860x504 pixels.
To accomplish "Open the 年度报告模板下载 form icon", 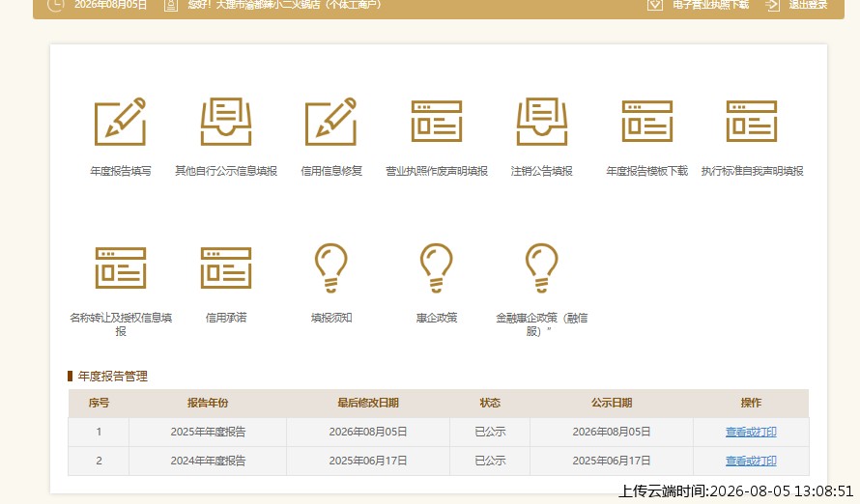I will coord(647,121).
